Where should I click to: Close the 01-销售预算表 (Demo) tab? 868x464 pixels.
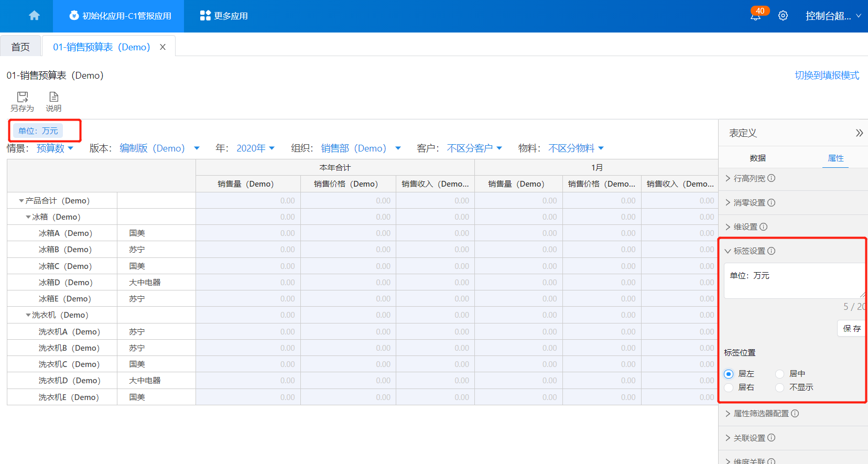(x=163, y=47)
